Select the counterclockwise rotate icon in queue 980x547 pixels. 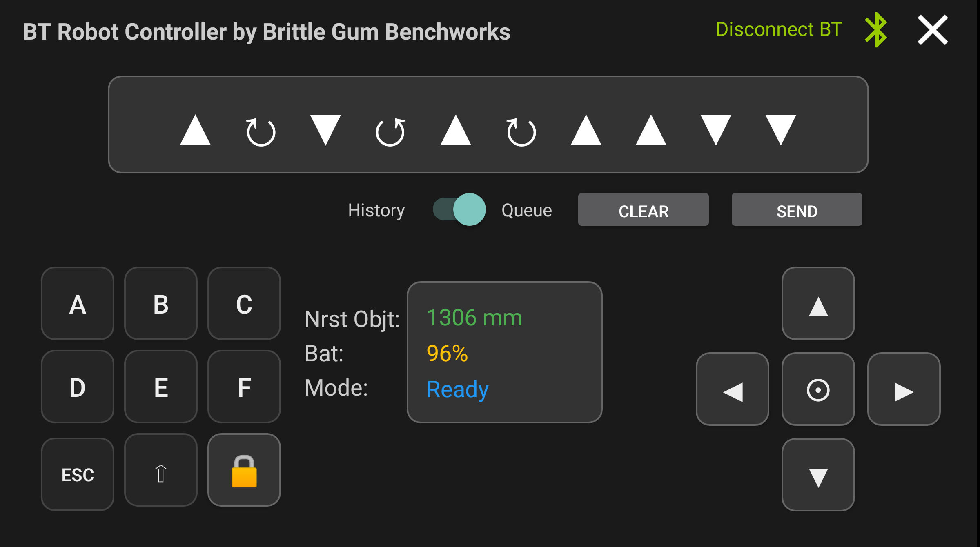tap(390, 131)
